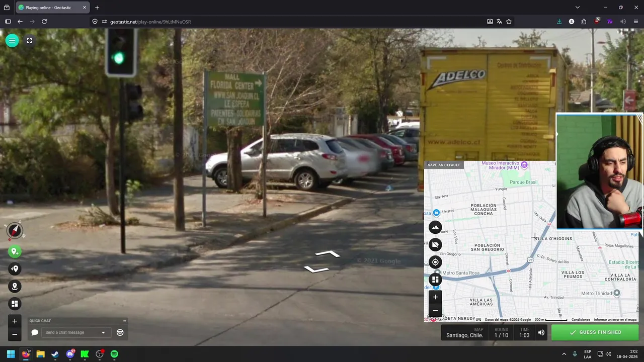Screen dimensions: 644x362
Task: Return to previous checkpoint pin button
Action: [15, 269]
